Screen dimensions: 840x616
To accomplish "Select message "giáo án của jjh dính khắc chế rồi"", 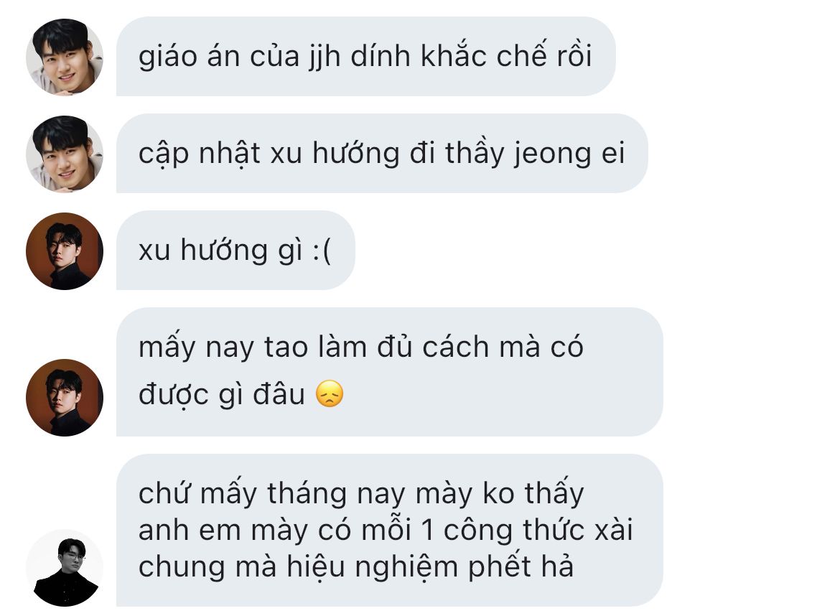I will coord(366,56).
